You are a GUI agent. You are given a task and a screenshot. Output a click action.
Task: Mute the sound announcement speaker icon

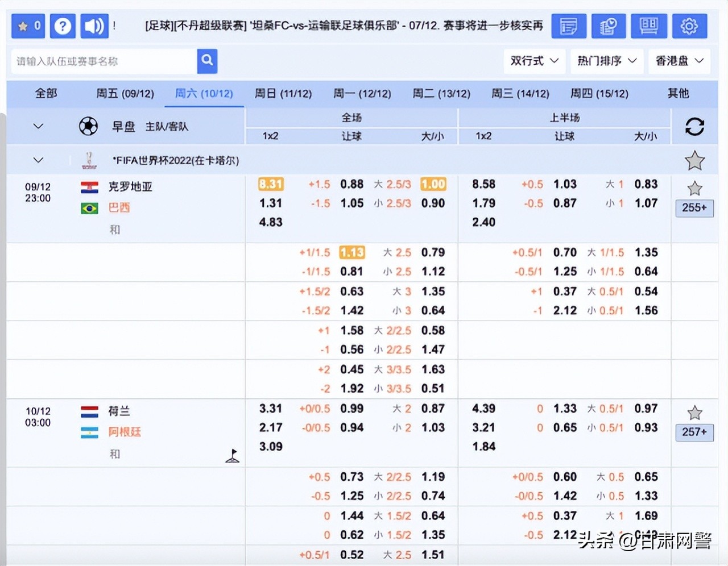[94, 26]
